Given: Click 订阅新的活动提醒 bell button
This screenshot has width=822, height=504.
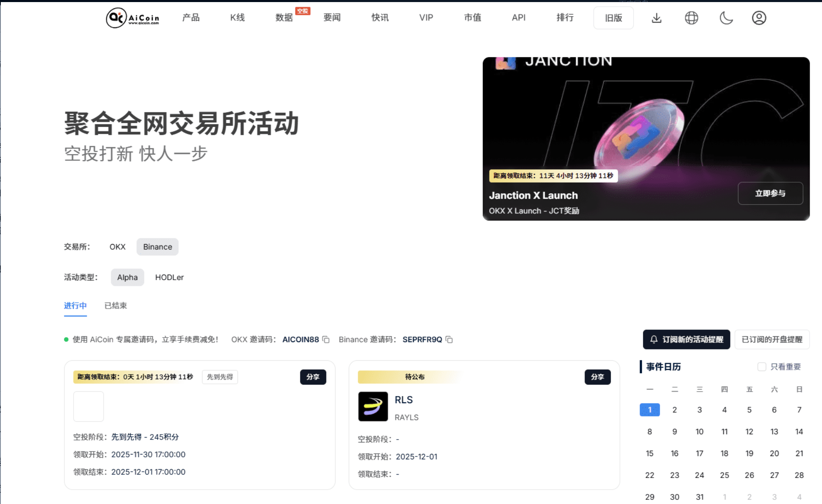Looking at the screenshot, I should 686,340.
